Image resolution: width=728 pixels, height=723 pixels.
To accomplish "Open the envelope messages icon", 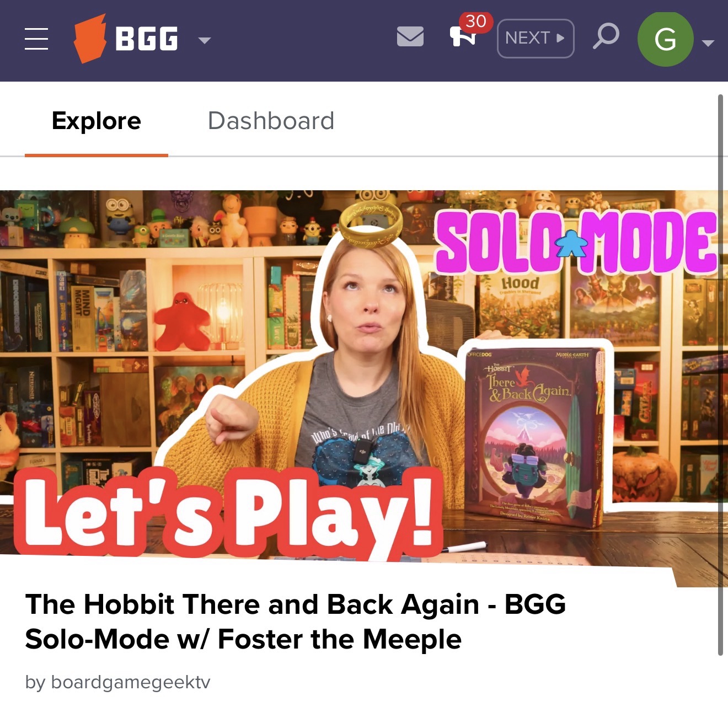I will [x=410, y=37].
